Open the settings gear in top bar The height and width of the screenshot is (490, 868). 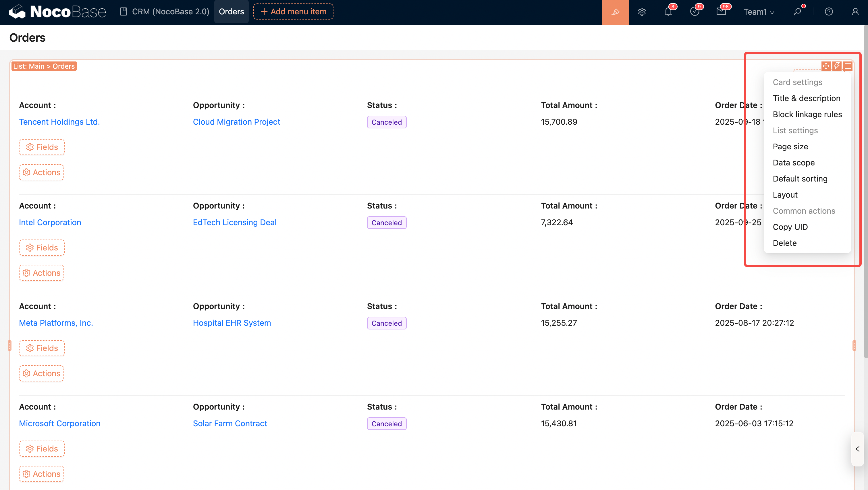pos(642,12)
